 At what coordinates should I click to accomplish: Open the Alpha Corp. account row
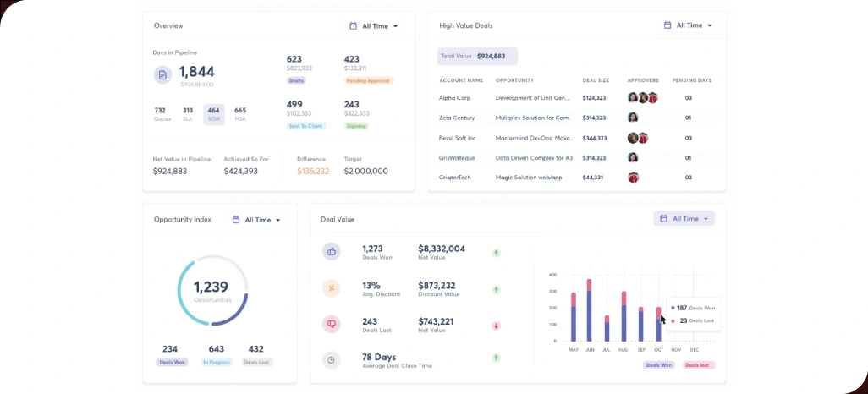(x=455, y=98)
